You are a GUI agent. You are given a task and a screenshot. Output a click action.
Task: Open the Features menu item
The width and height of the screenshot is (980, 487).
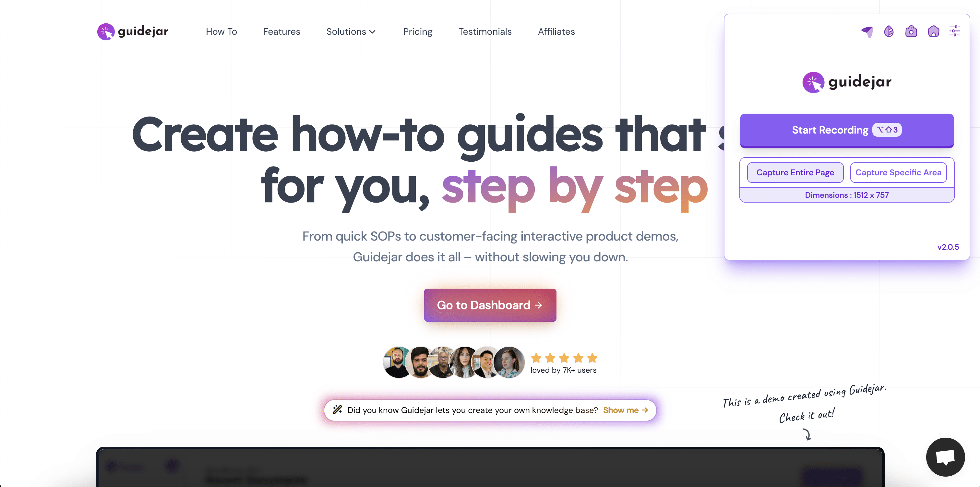click(x=281, y=31)
